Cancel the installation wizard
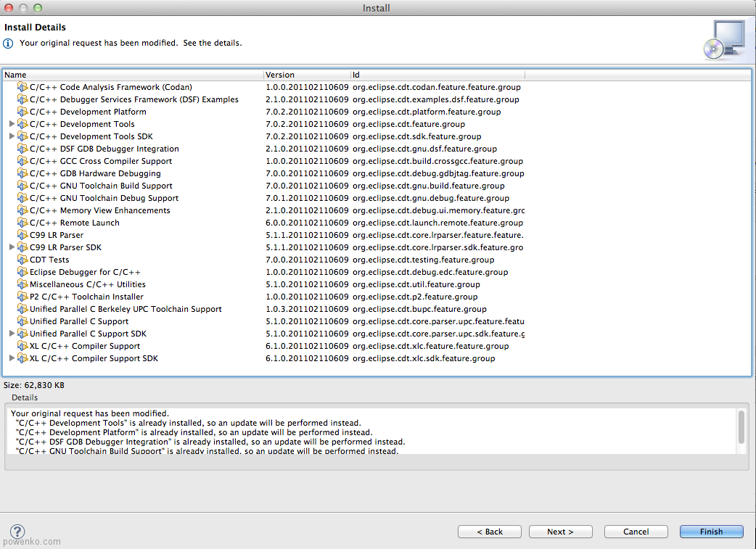Viewport: 756px width, 549px height. [x=636, y=532]
